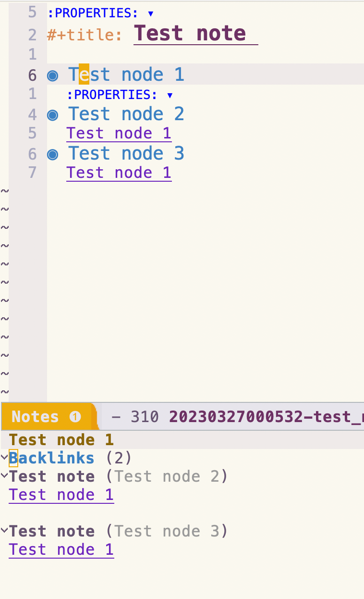
Task: Select the Test node 2 heading
Action: click(x=126, y=114)
